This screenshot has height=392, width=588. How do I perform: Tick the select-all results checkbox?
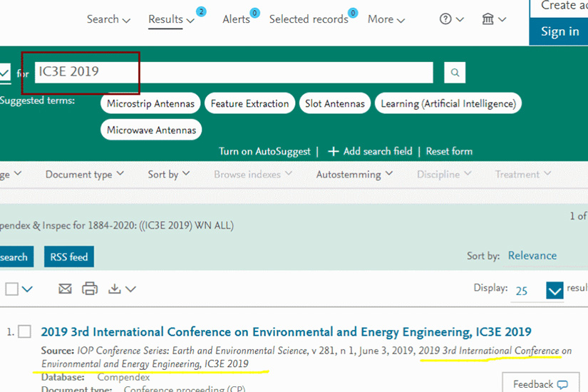pos(11,289)
